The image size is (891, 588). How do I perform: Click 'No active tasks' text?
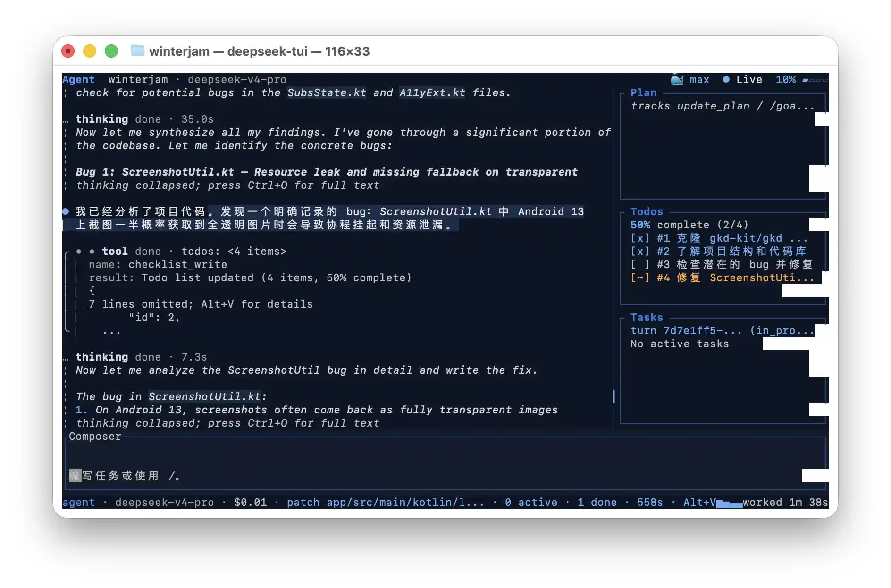(680, 344)
